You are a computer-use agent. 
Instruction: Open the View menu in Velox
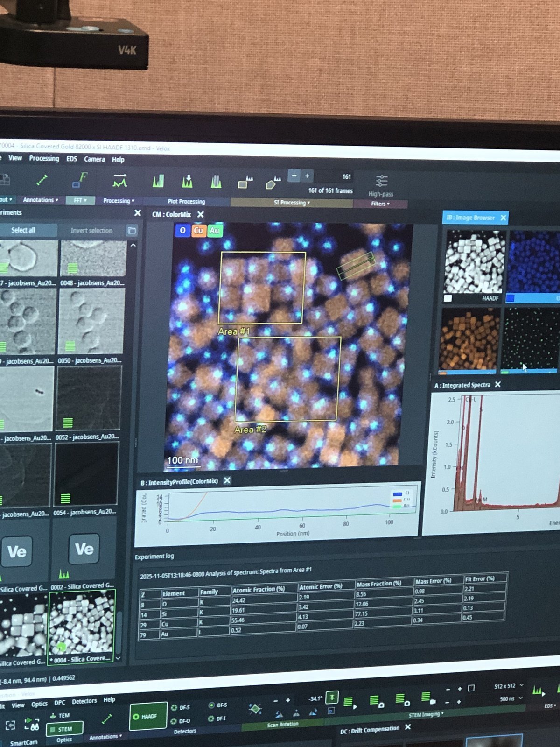(15, 158)
